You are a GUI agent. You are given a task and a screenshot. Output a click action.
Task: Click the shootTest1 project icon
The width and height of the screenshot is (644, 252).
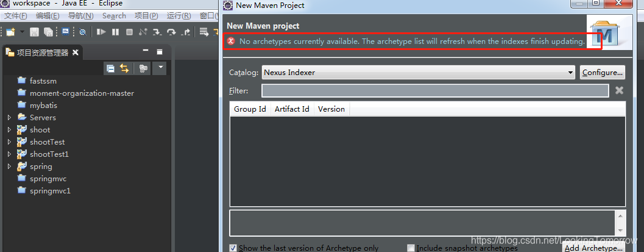pyautogui.click(x=22, y=154)
